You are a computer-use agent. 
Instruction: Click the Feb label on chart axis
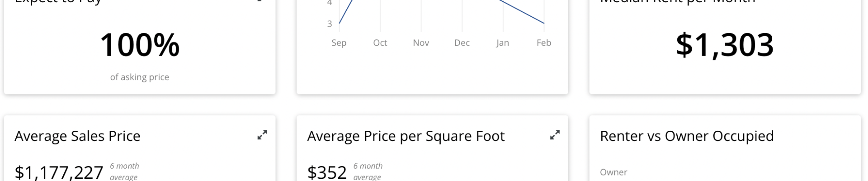(544, 43)
